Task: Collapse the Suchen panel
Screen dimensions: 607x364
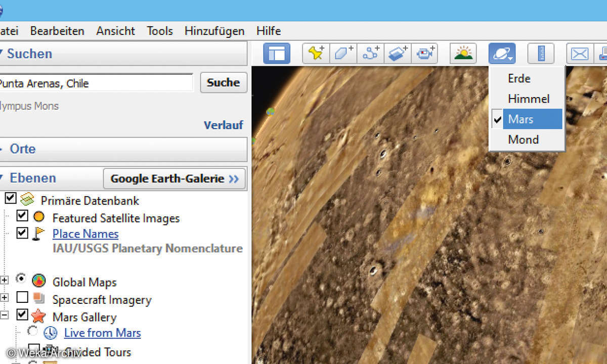Action: [x=2, y=53]
